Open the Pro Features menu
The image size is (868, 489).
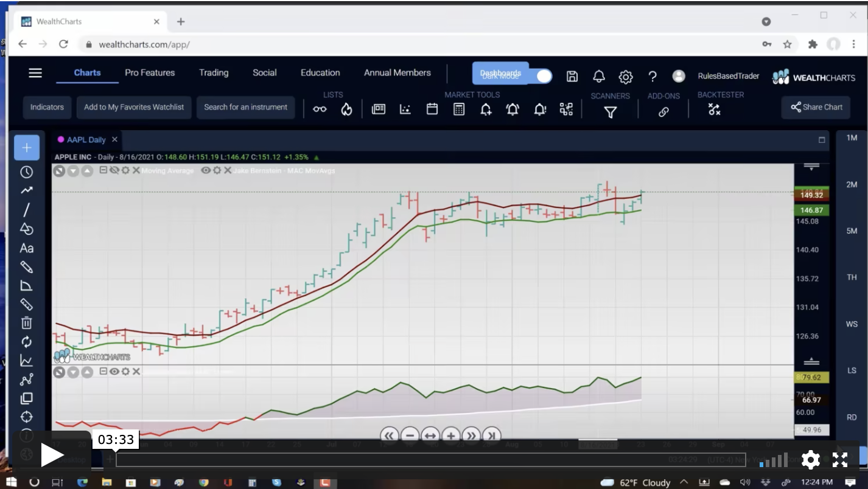point(150,72)
